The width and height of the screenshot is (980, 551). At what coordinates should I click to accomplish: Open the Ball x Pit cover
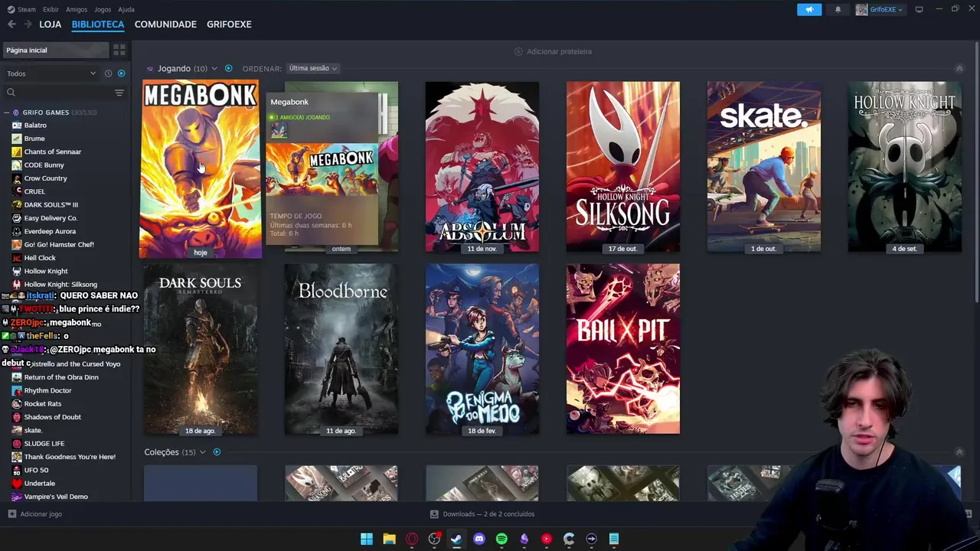click(623, 349)
